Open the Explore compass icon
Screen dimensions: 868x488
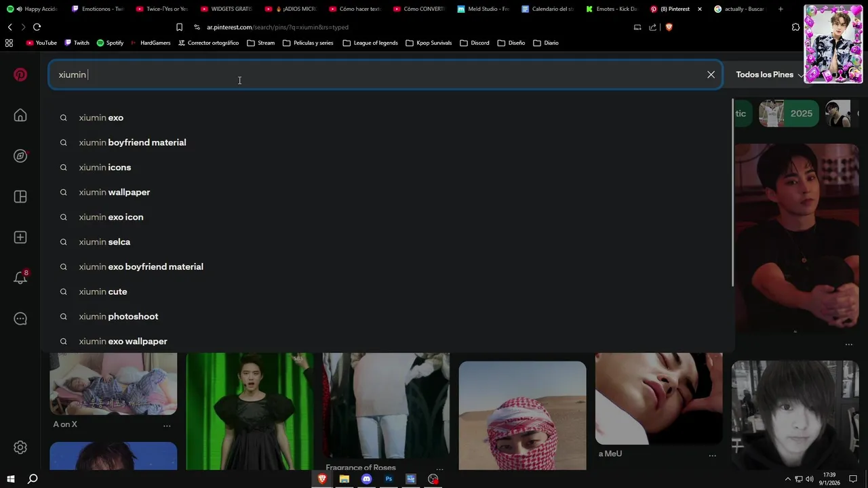click(20, 156)
